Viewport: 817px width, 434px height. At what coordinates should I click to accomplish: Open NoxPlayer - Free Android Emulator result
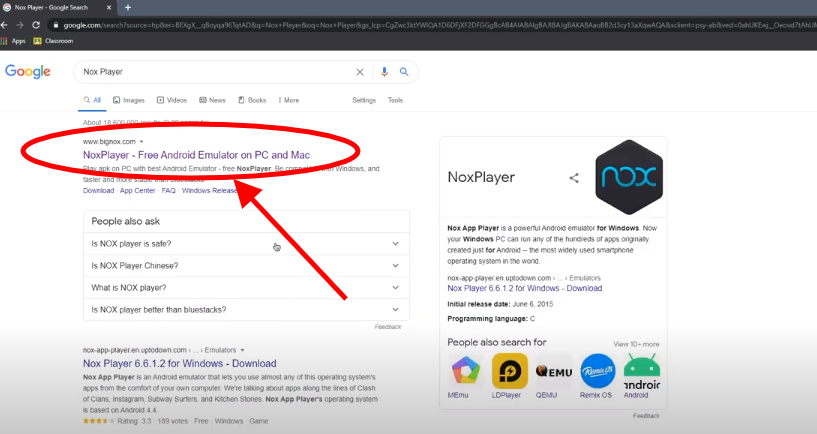point(196,155)
